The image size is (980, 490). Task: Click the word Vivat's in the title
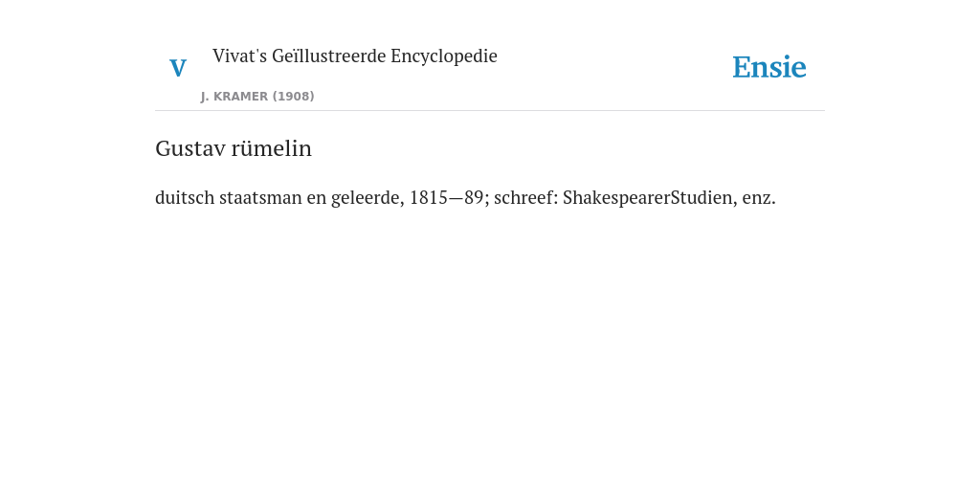tap(239, 56)
